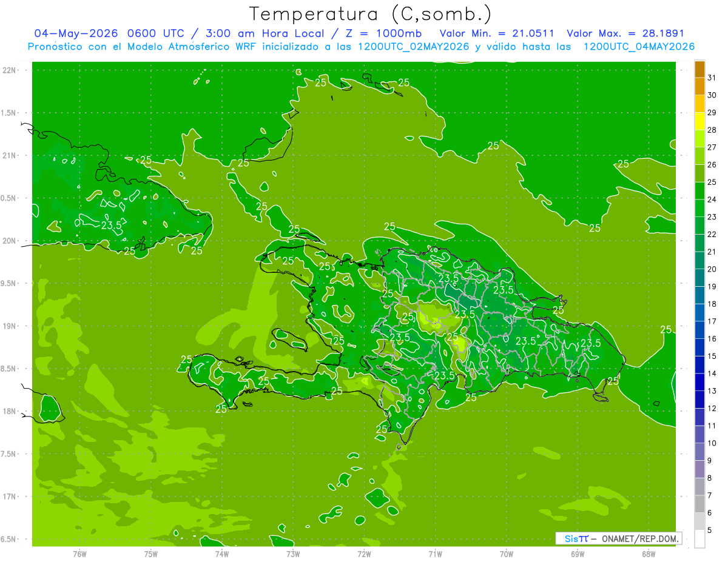Pick the green 24 legend color

click(x=699, y=191)
